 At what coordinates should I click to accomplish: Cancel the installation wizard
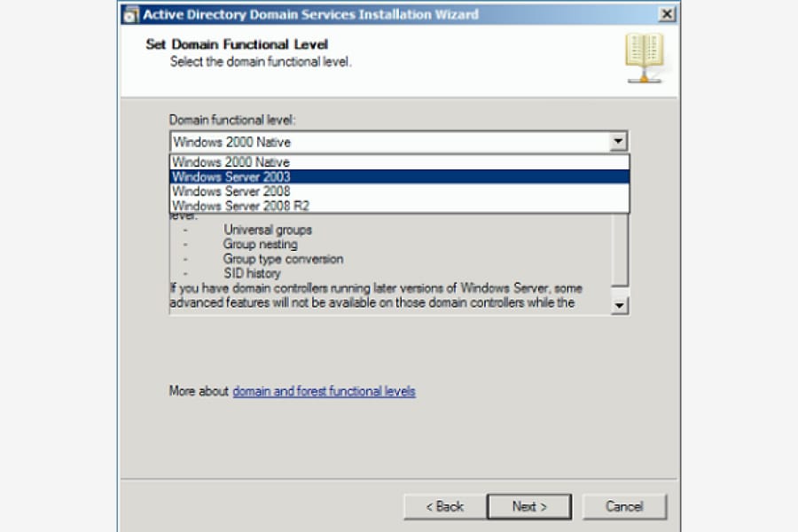pos(624,506)
